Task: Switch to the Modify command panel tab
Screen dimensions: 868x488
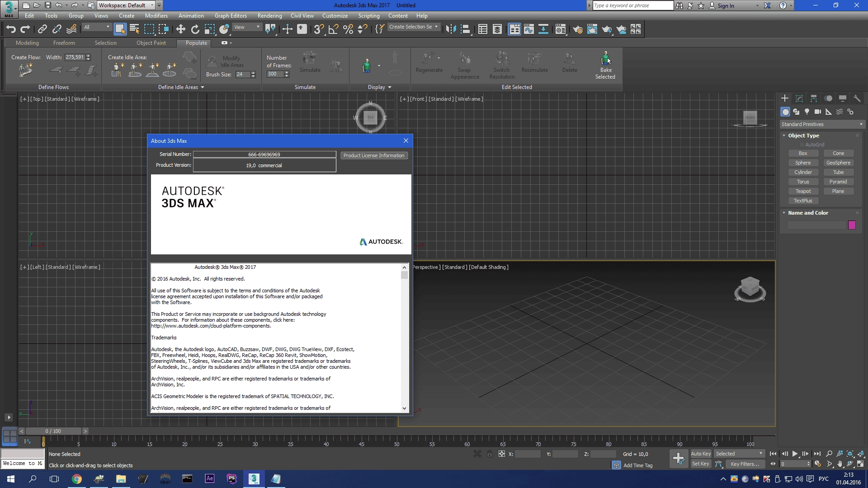Action: click(799, 99)
